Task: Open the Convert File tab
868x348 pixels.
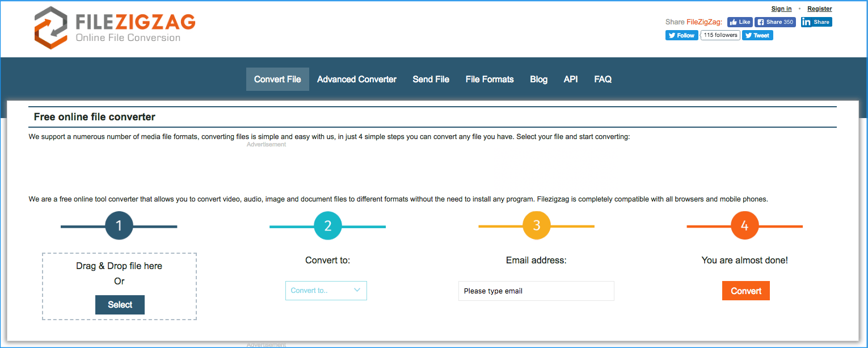Action: coord(277,79)
